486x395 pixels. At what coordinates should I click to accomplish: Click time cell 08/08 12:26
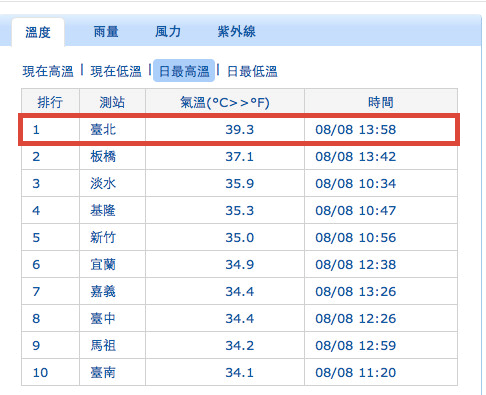(356, 318)
